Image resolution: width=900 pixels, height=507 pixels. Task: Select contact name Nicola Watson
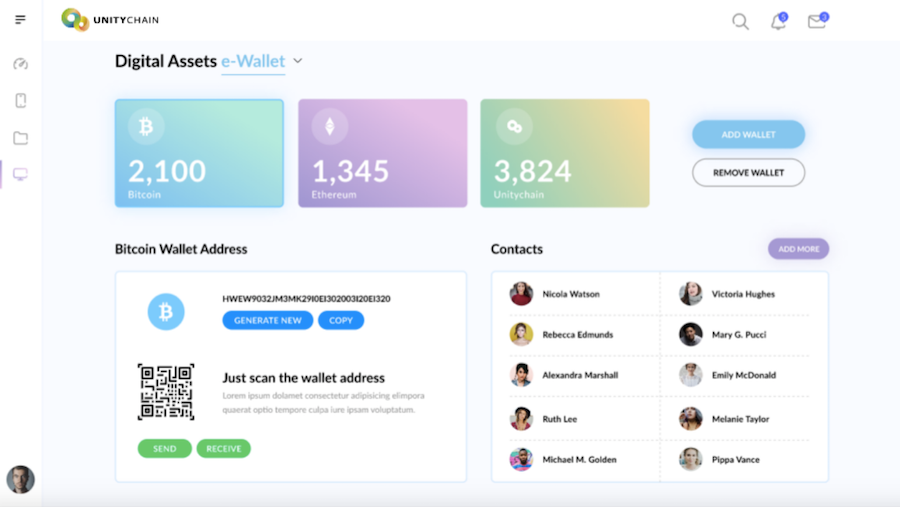coord(571,294)
